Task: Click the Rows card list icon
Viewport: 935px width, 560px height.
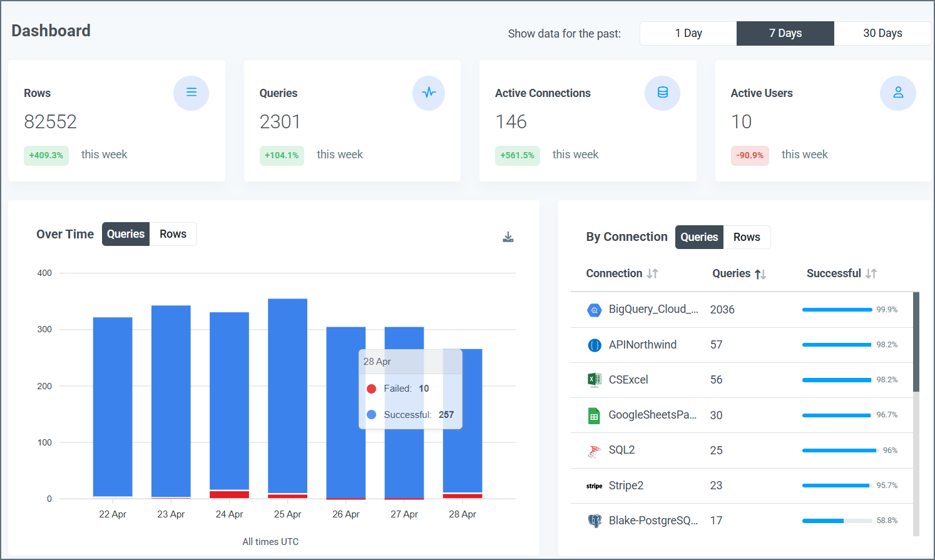Action: pyautogui.click(x=191, y=93)
